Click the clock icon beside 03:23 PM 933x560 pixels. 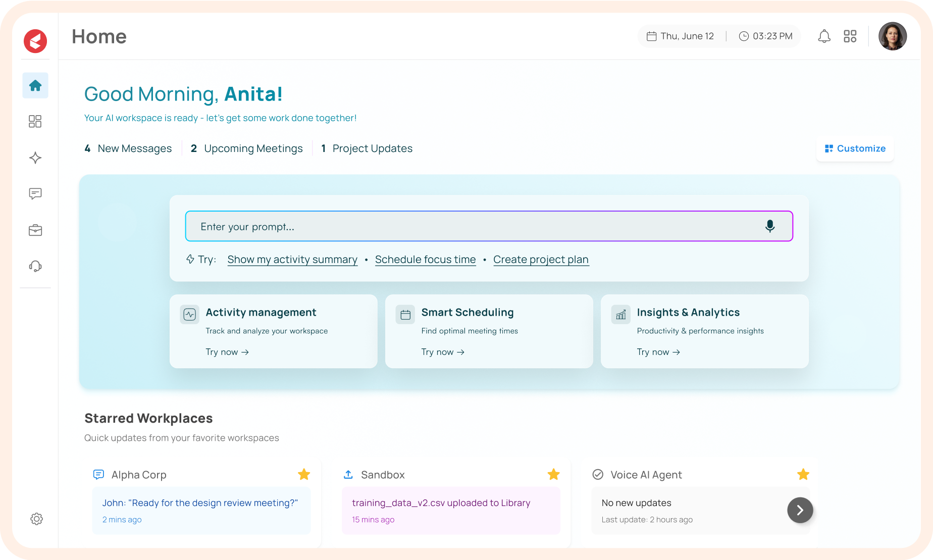pyautogui.click(x=744, y=36)
